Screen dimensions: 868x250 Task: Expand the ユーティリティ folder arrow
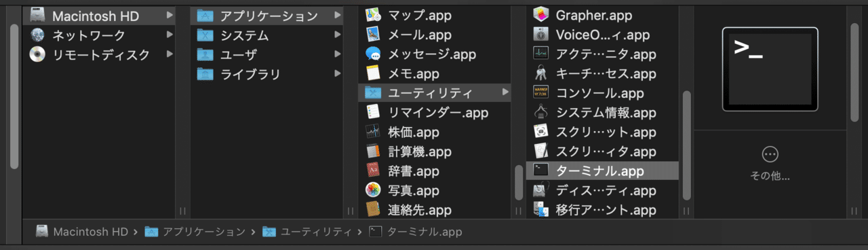click(505, 92)
